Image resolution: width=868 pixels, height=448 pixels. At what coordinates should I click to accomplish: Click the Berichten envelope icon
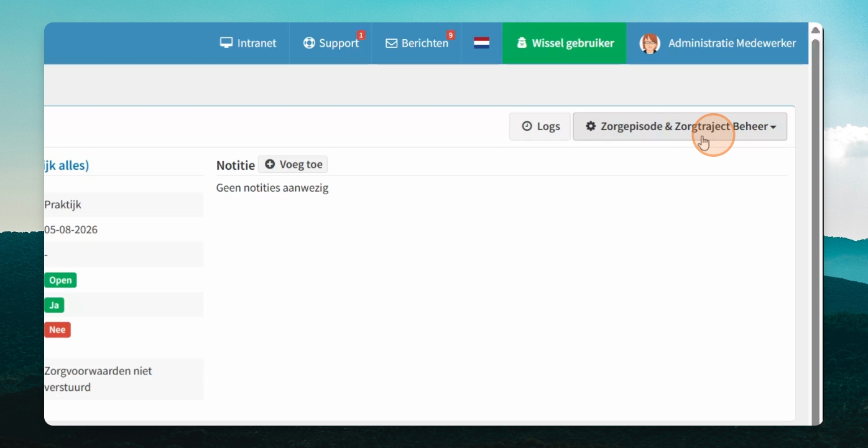coord(391,43)
